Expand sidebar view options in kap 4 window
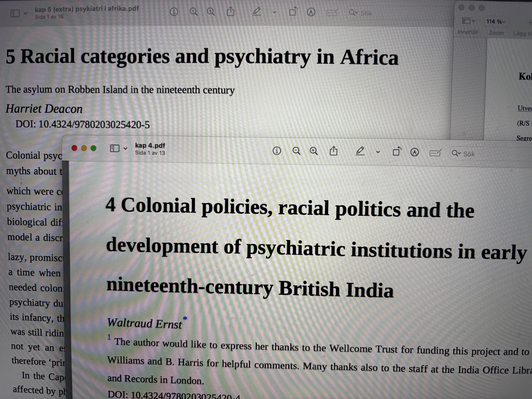 (125, 148)
